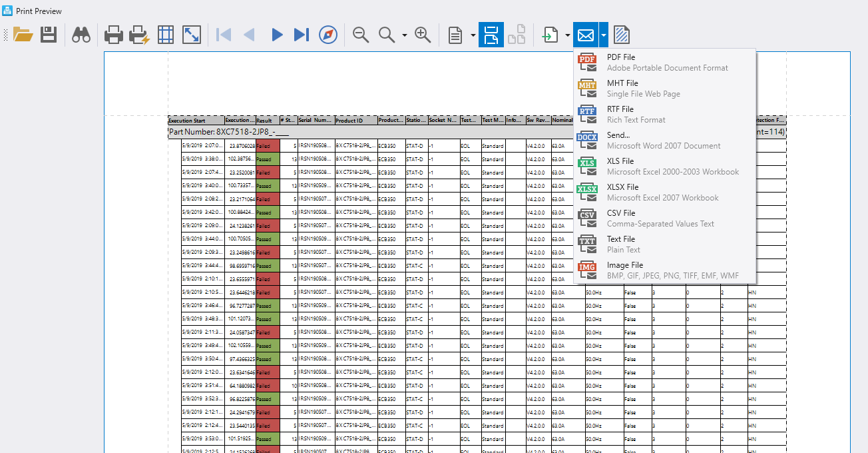Expand the page layout dropdown arrow
868x453 pixels.
point(473,35)
